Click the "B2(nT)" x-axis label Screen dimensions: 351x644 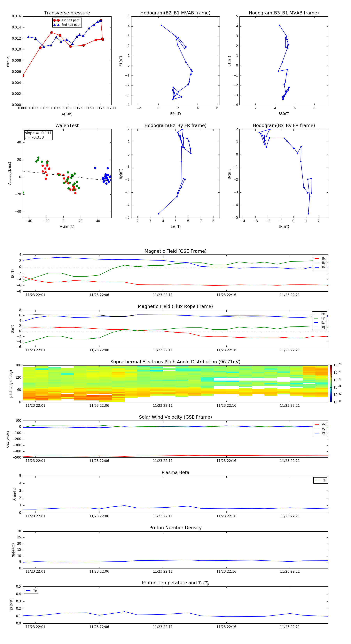(175, 114)
